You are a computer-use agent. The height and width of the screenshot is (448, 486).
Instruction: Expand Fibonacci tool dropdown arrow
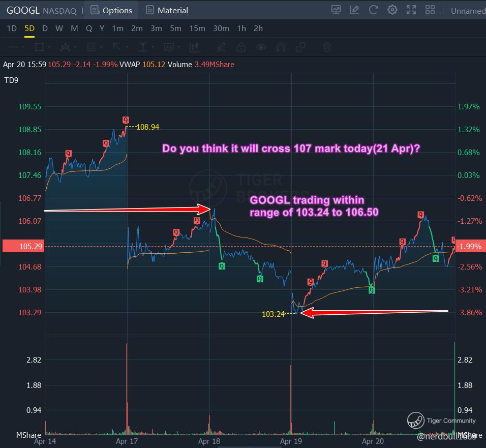(x=101, y=47)
